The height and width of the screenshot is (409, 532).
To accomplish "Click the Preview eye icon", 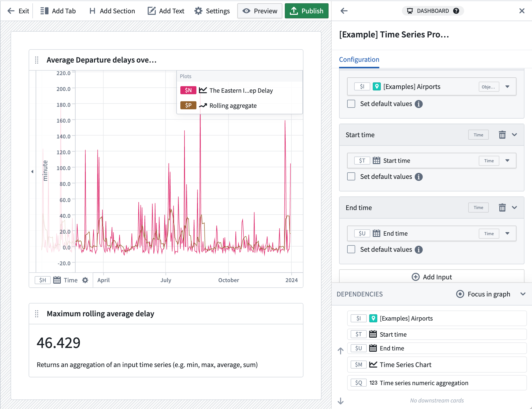I will 246,11.
